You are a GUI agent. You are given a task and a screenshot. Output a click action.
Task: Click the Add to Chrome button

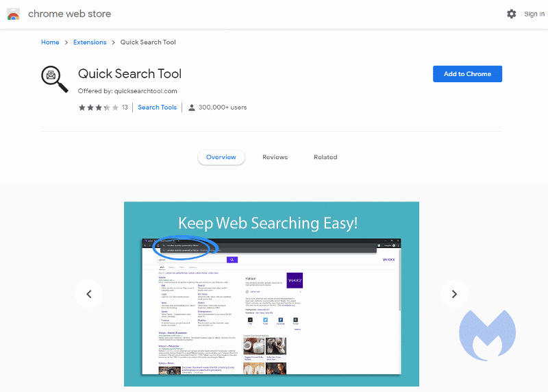(467, 74)
